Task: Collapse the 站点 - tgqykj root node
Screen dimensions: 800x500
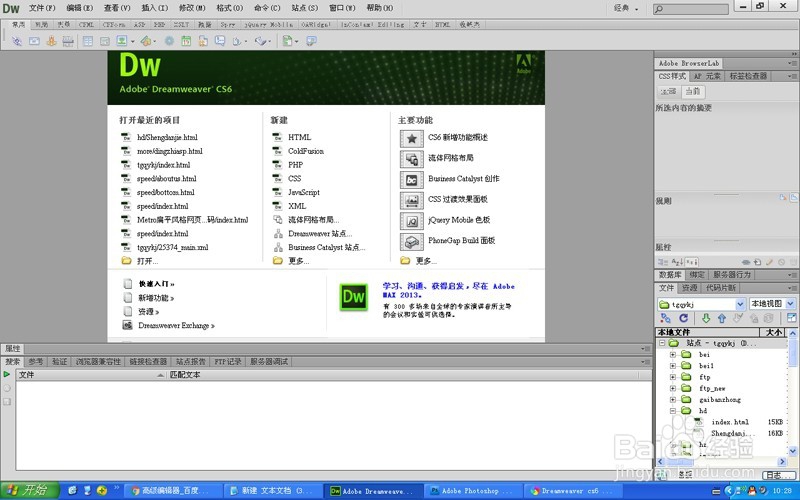Action: coord(662,343)
